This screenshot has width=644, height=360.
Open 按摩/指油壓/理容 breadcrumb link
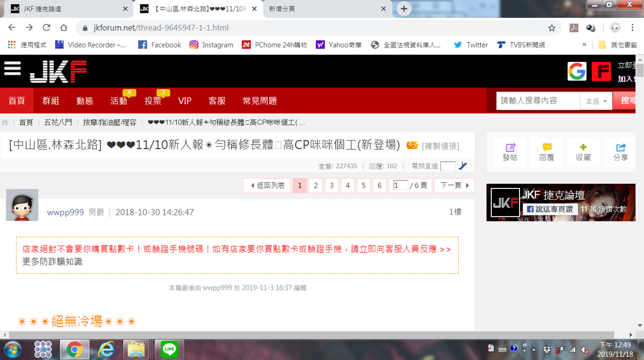[110, 123]
